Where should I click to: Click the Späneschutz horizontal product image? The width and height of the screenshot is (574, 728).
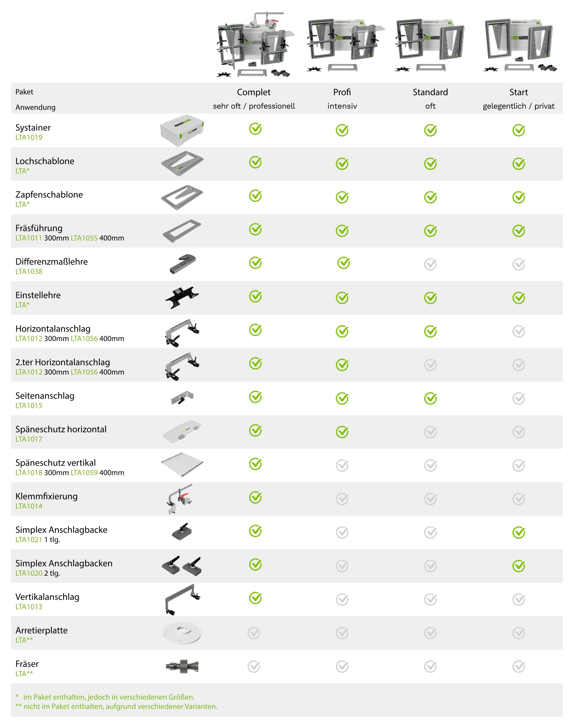[182, 431]
